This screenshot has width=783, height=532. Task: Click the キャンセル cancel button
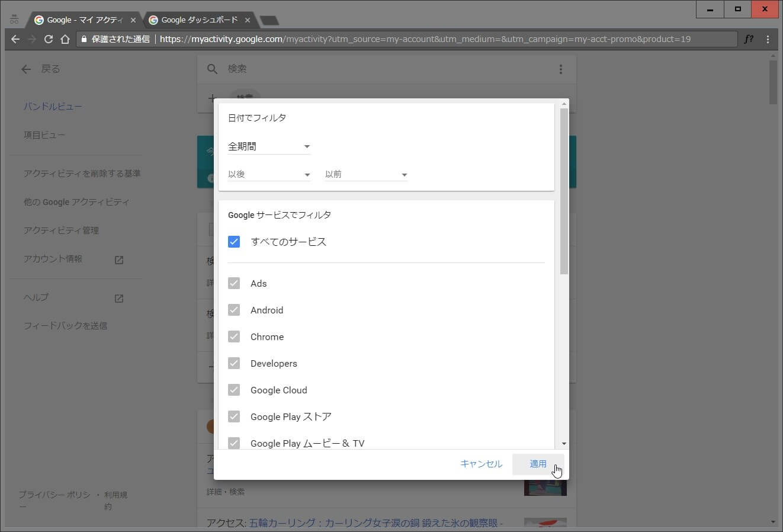click(x=481, y=464)
